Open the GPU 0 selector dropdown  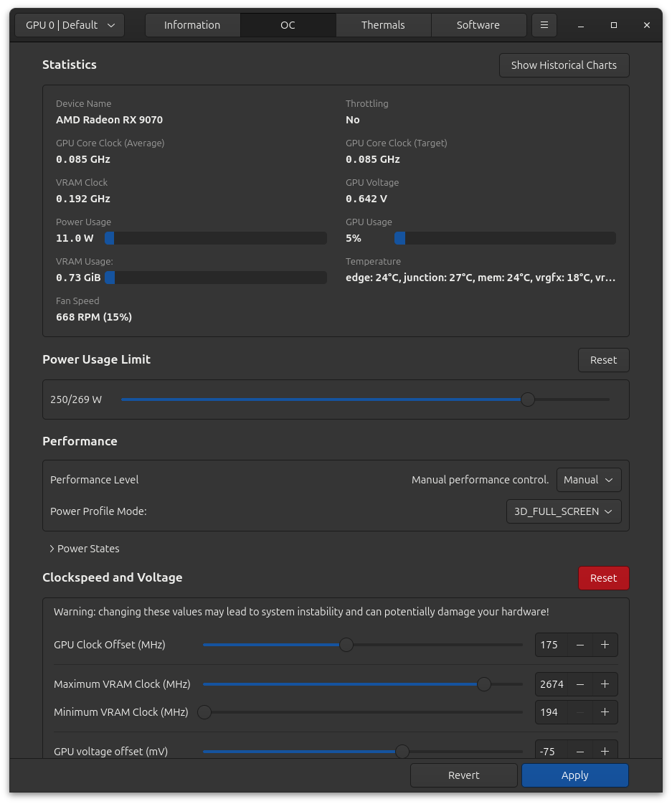click(70, 25)
